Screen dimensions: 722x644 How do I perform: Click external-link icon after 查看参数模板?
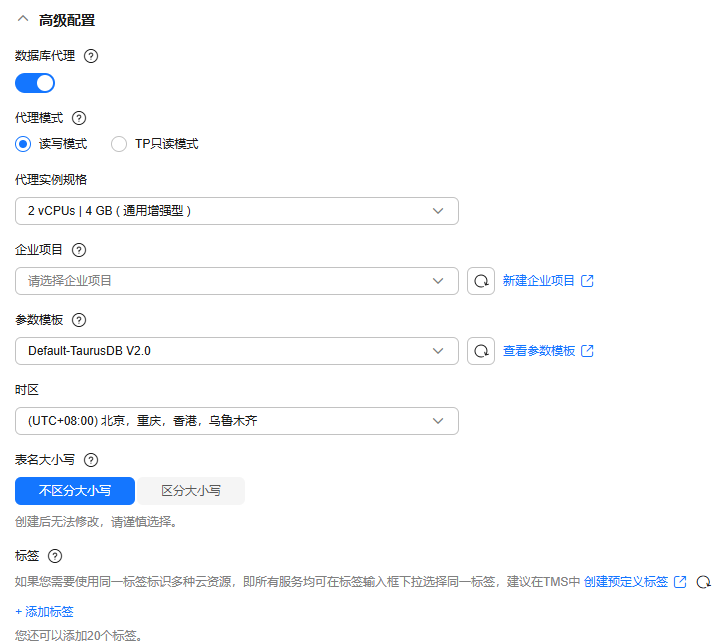587,351
